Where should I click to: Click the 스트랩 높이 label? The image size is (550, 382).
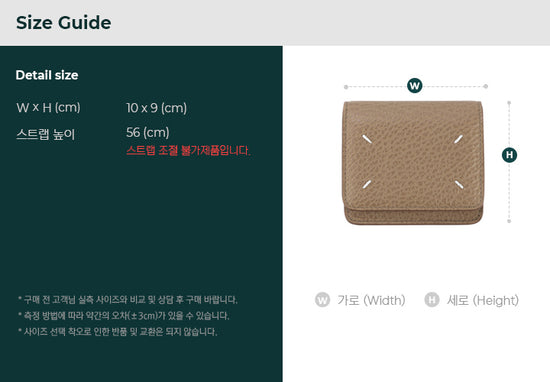[x=46, y=134]
